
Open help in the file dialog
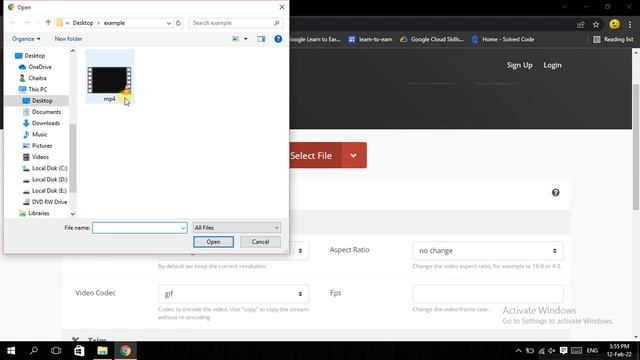[278, 39]
